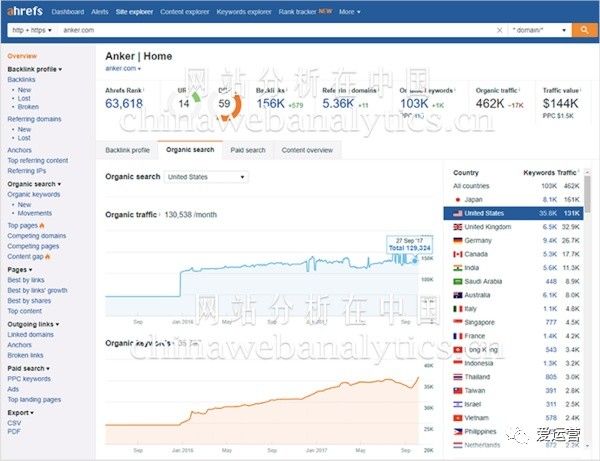Open Keywords explorer in the top navigation
The image size is (600, 461).
click(x=244, y=12)
